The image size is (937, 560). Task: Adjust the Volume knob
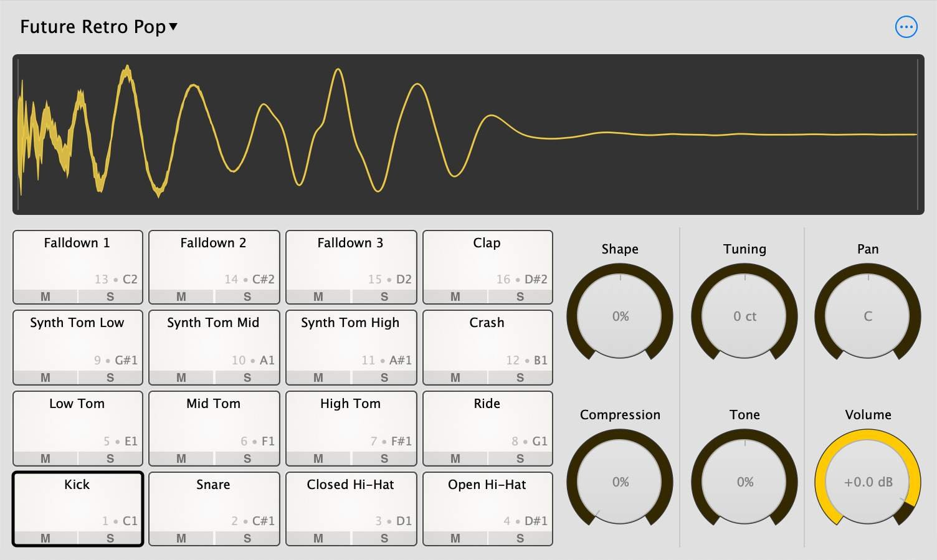pos(867,482)
